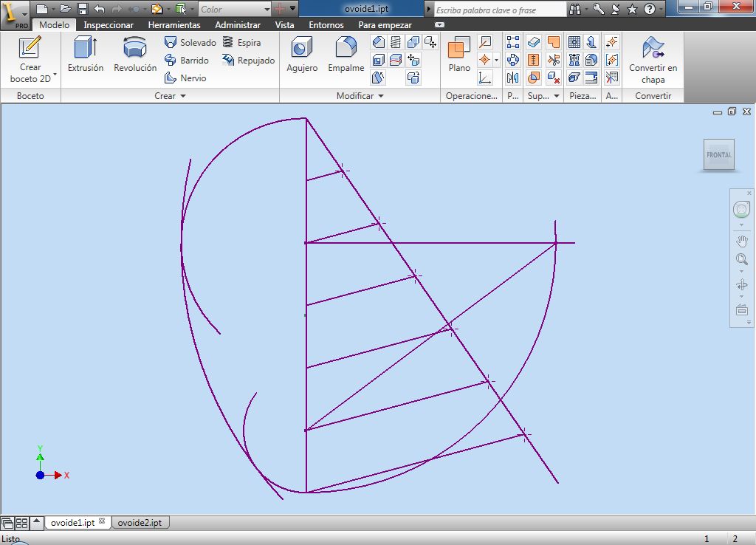Click the search binoculars icon
Screen dimensions: 756x545
click(x=574, y=9)
